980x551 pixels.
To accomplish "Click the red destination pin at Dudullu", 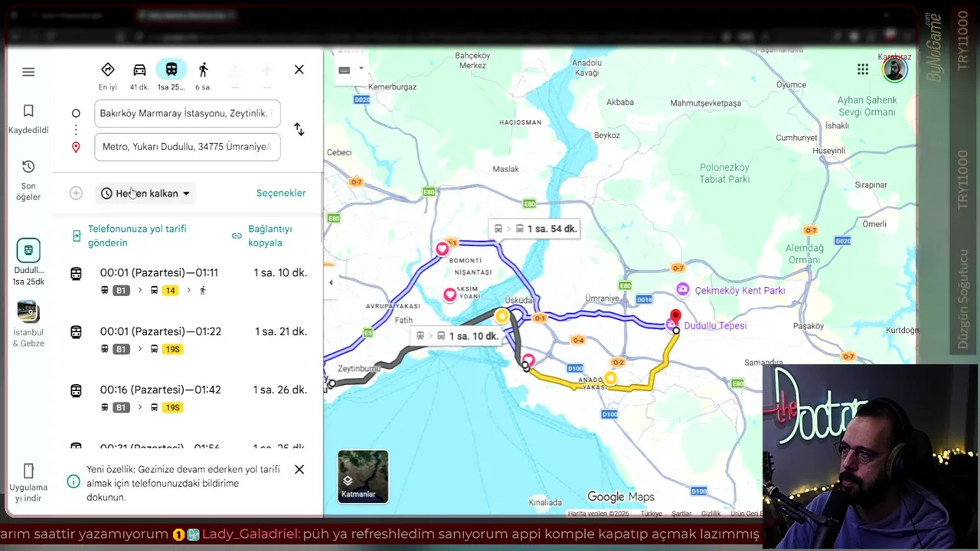I will (675, 317).
